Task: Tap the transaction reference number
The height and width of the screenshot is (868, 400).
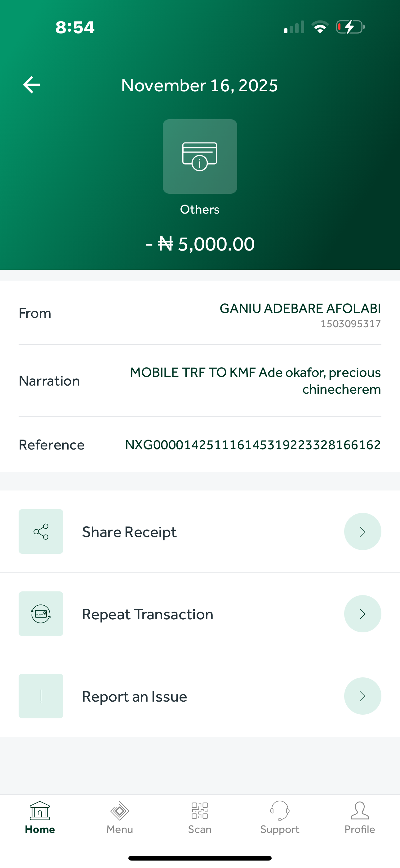Action: tap(252, 445)
